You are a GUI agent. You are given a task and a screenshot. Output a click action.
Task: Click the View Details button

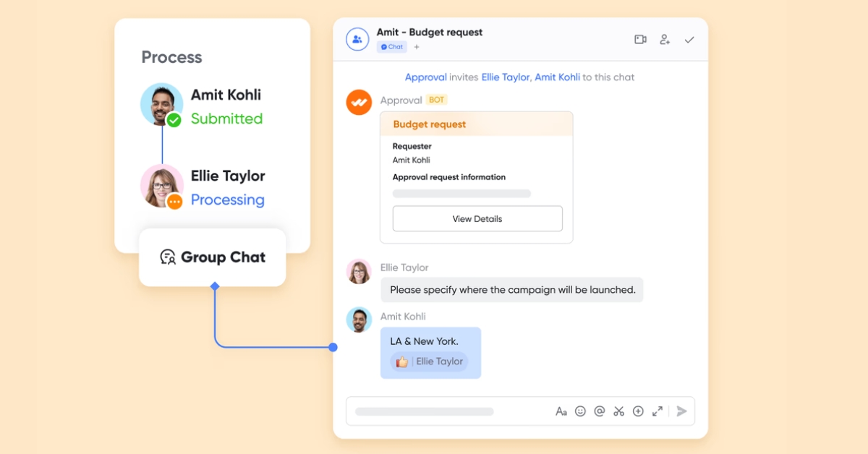click(x=477, y=219)
